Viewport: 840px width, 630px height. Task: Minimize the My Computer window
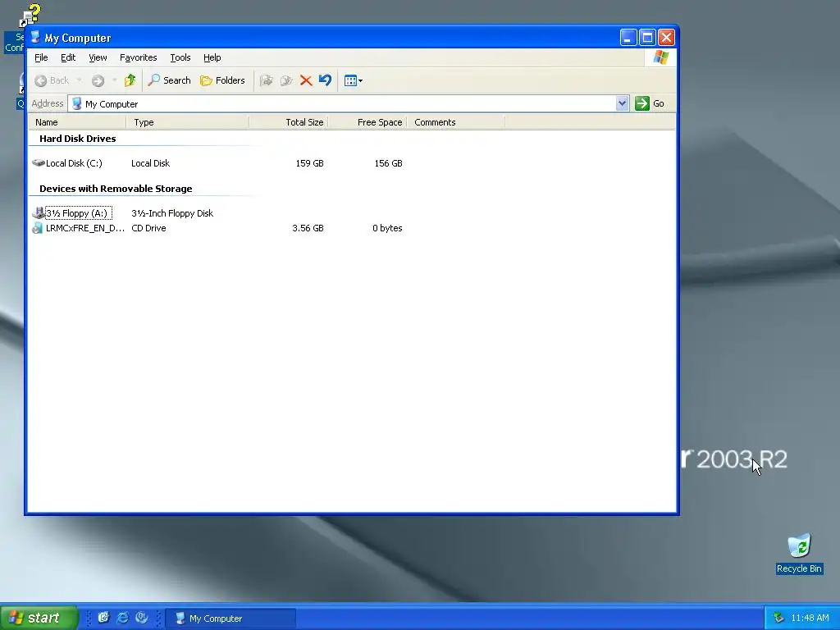click(x=628, y=38)
